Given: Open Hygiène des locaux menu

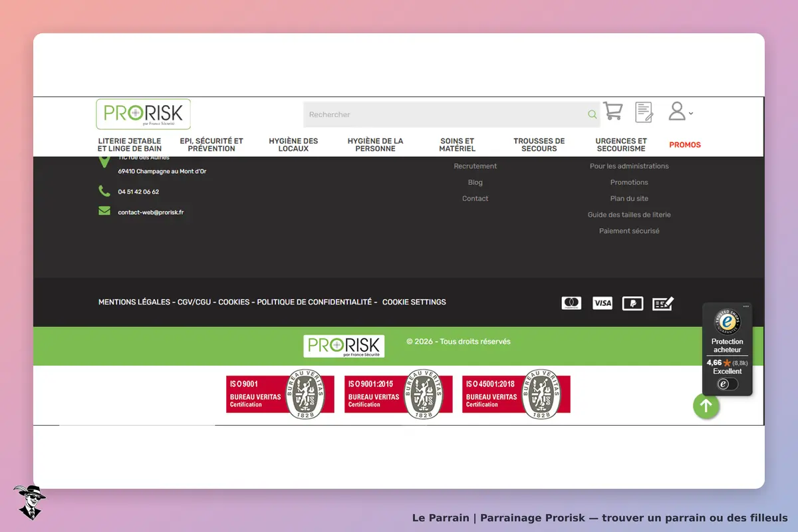Looking at the screenshot, I should [x=293, y=145].
